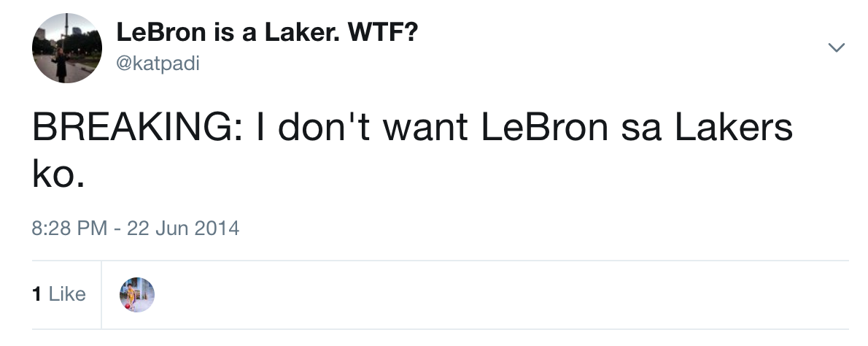This screenshot has width=868, height=346.
Task: Click the word "Laker." in the display name
Action: (306, 34)
